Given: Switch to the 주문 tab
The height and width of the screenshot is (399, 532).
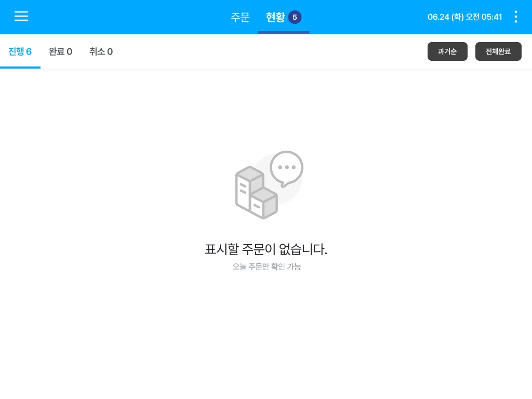Looking at the screenshot, I should click(x=240, y=17).
